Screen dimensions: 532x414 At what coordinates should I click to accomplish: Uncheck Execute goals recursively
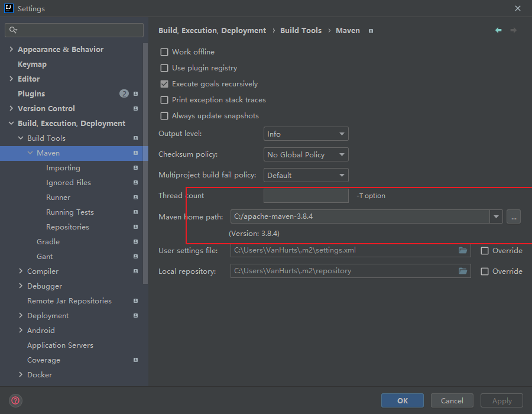coord(164,84)
